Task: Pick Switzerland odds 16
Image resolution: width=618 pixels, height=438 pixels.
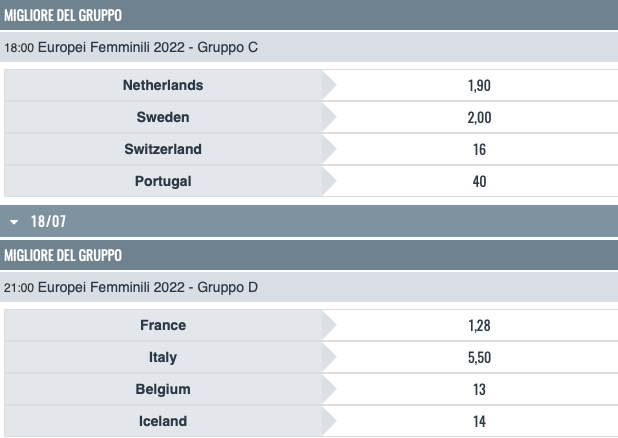Action: coord(478,150)
